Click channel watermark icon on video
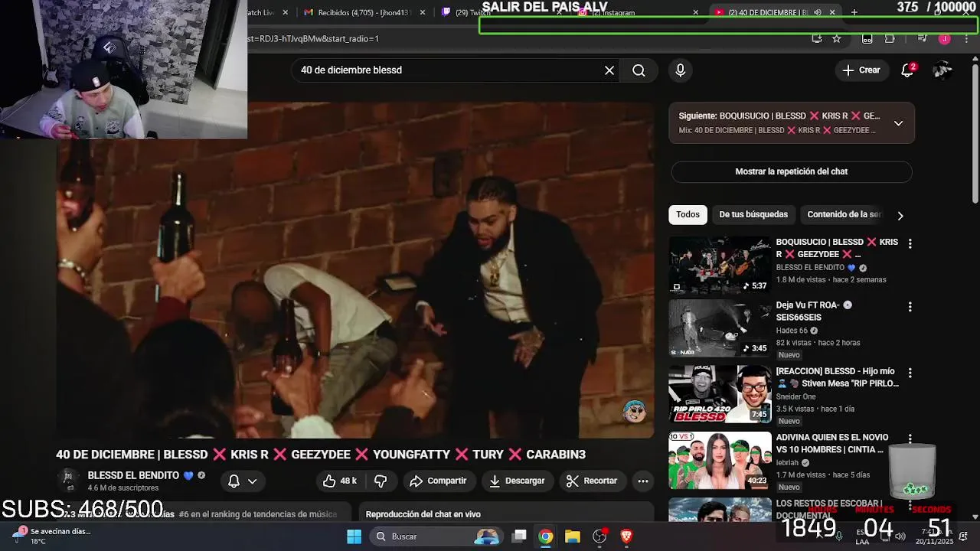This screenshot has height=551, width=980. [x=634, y=412]
